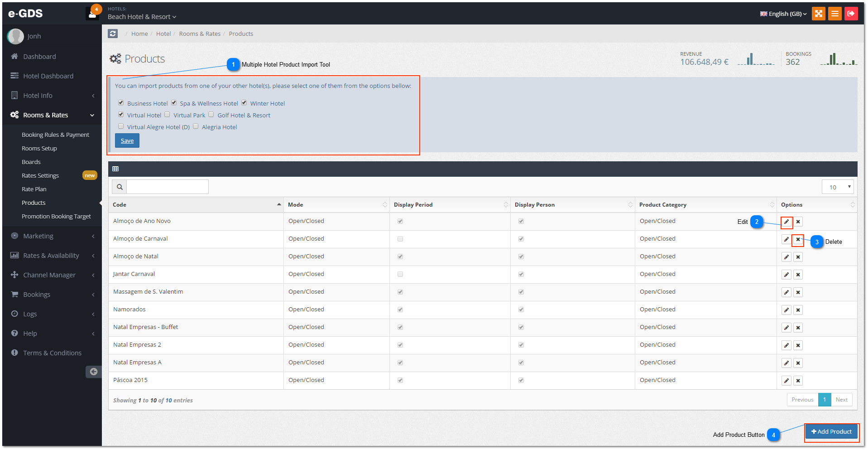The height and width of the screenshot is (450, 868).
Task: Open Terms & Conditions sidebar item
Action: (52, 353)
